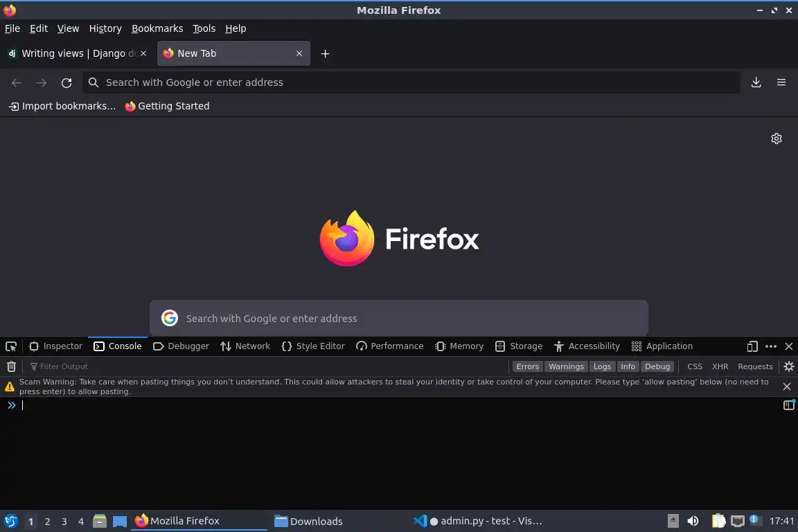Toggle CSS filter in console

(695, 366)
